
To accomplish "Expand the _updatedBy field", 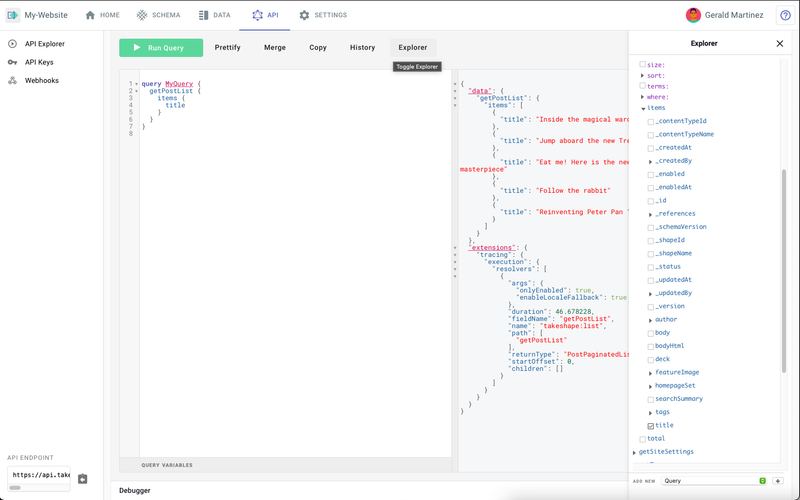I will pos(651,293).
